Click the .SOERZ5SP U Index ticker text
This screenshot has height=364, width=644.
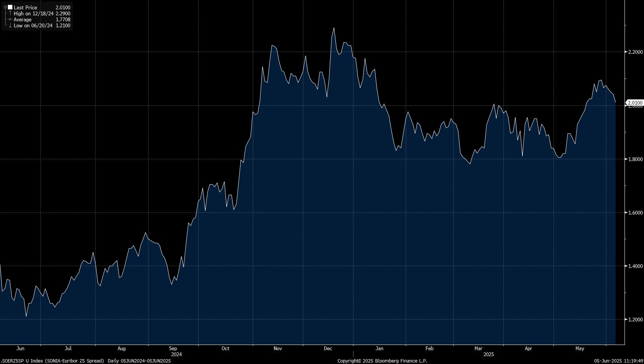(x=22, y=361)
